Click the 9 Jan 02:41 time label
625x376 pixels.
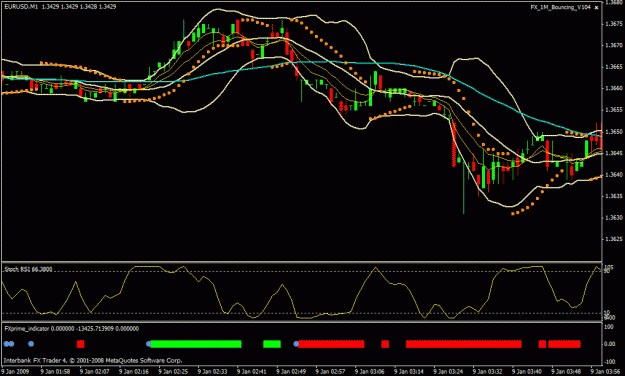coord(252,372)
